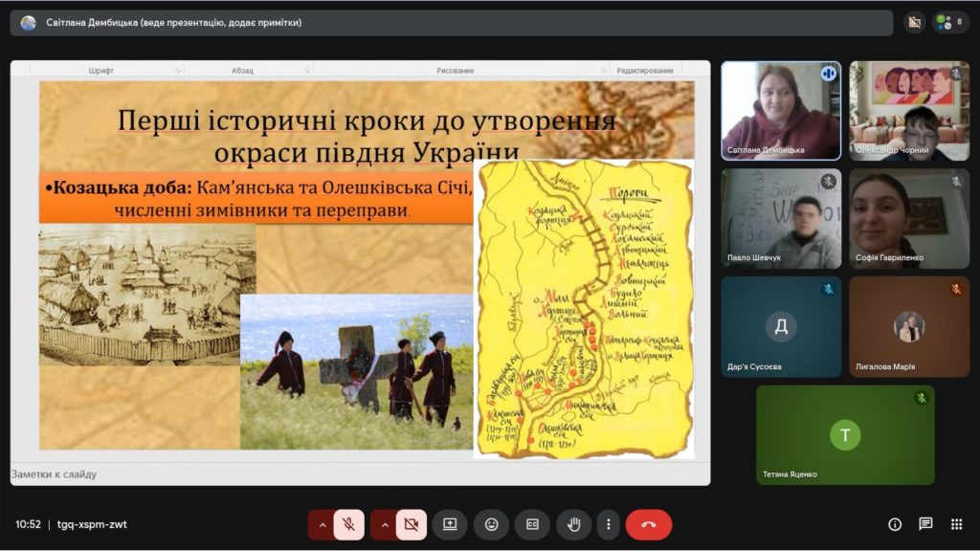Raise your hand

point(574,524)
